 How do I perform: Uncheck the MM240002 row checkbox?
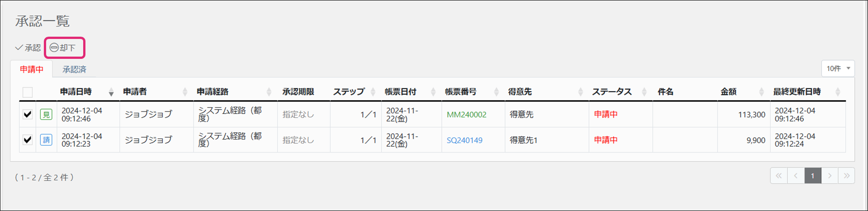pyautogui.click(x=28, y=115)
